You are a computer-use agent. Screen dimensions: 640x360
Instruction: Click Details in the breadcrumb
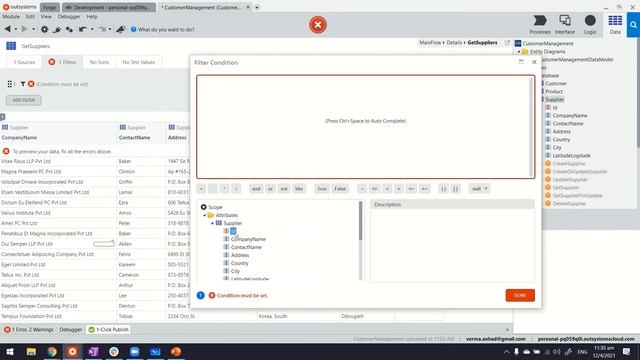[454, 42]
